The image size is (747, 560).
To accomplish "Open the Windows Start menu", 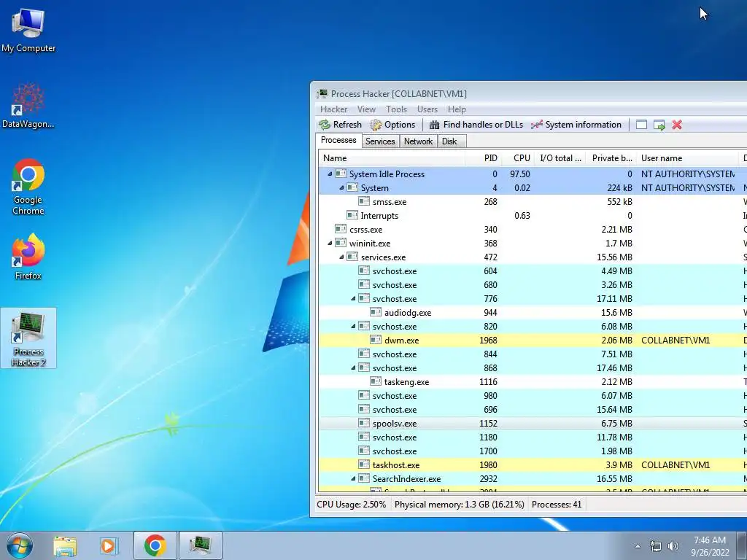I will 20,545.
